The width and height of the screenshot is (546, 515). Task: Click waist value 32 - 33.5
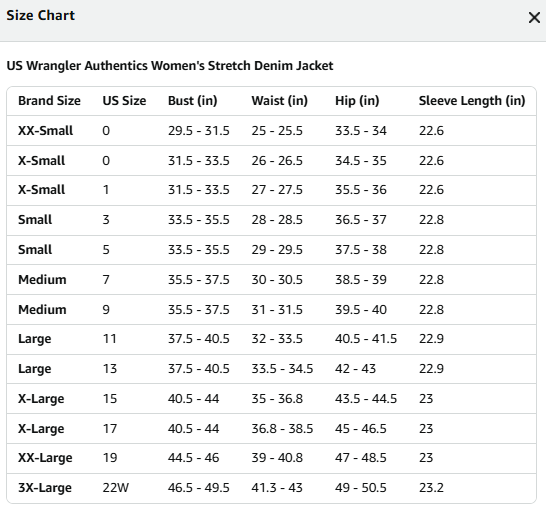[277, 339]
